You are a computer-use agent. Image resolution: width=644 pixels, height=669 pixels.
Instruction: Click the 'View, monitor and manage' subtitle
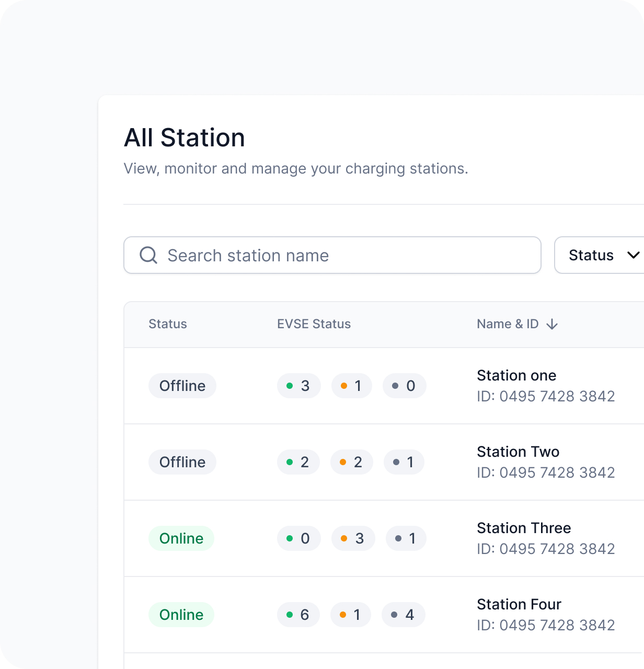point(296,169)
